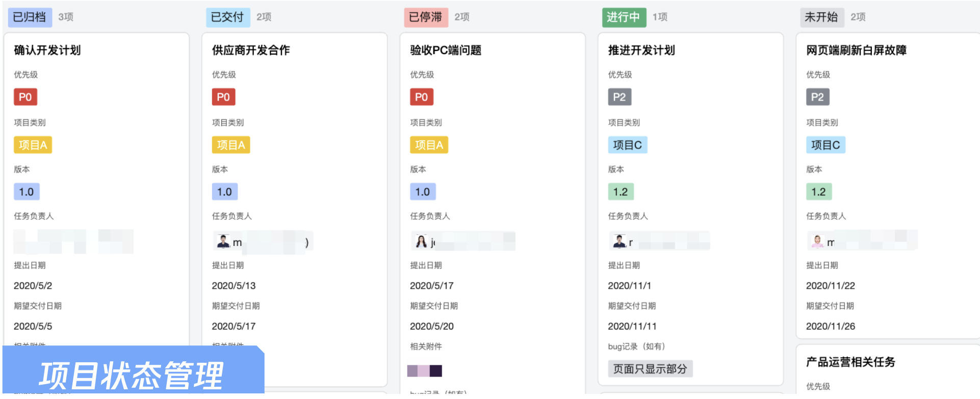Click the 页面只显示部分 bug record tag

click(x=650, y=369)
